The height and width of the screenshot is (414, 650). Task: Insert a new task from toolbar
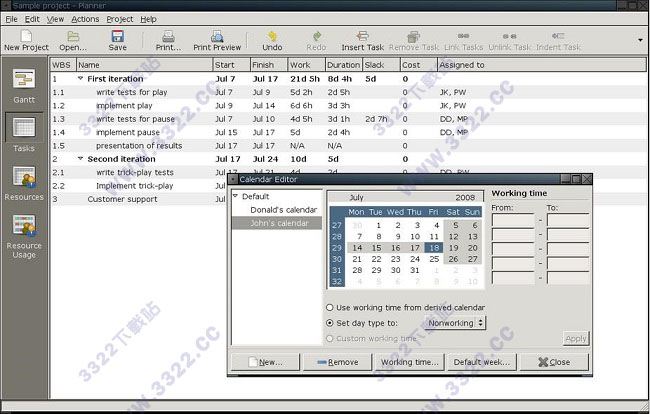coord(360,38)
